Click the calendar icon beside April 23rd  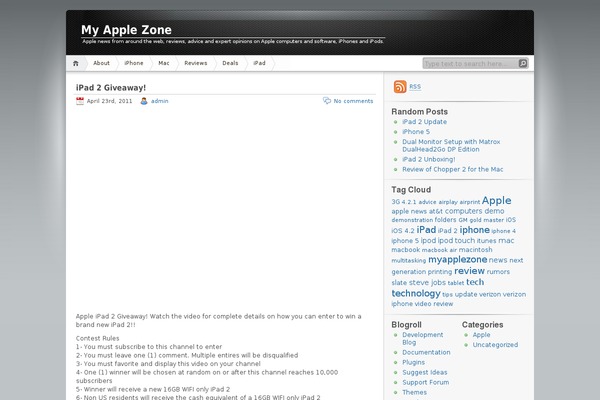click(80, 101)
